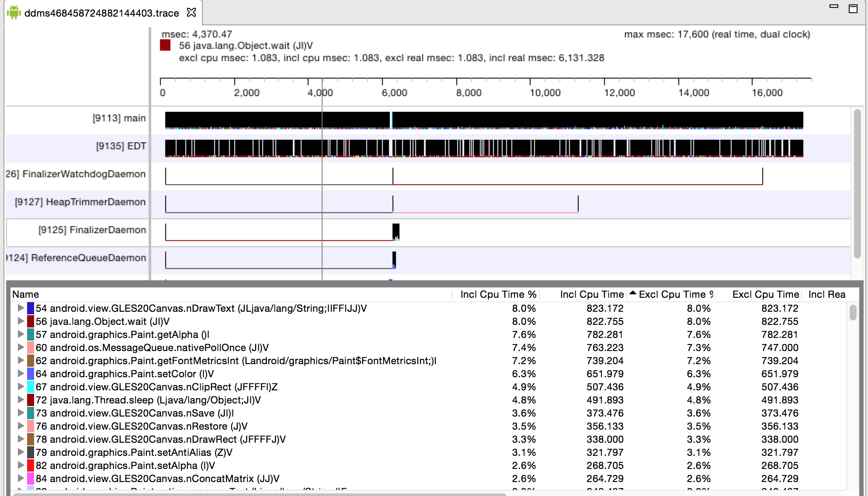
Task: Select the main thread timeline row
Action: pyautogui.click(x=484, y=120)
